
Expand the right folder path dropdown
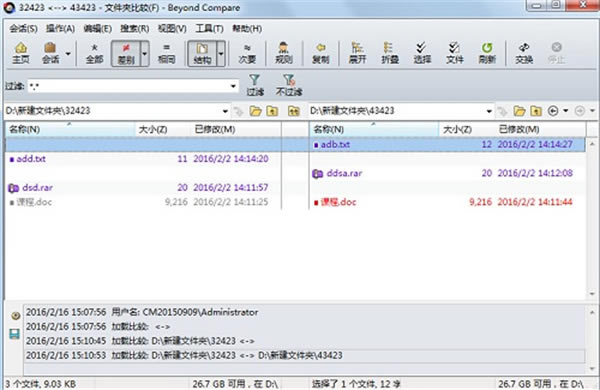(489, 111)
